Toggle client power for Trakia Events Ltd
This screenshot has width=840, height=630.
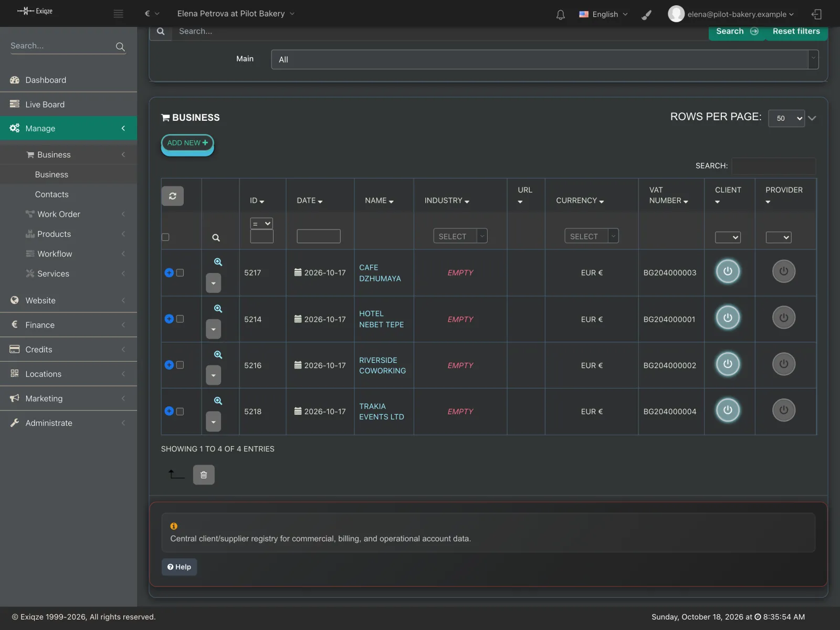pyautogui.click(x=728, y=410)
